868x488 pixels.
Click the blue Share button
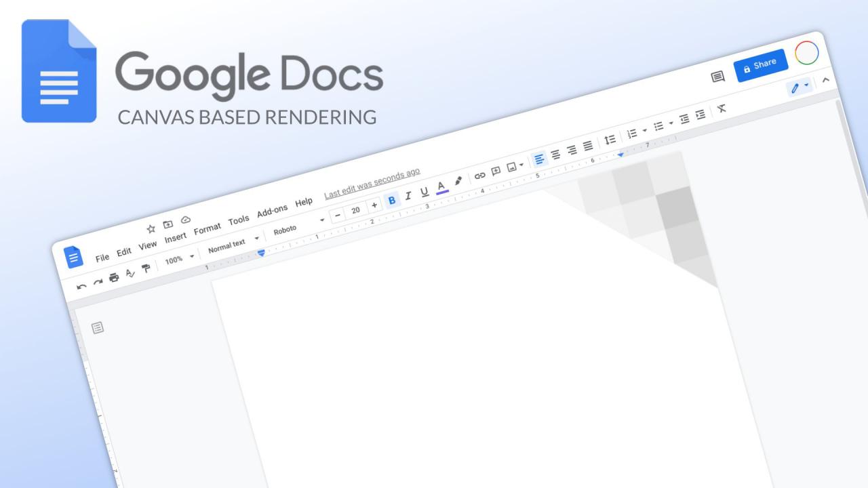click(x=761, y=66)
